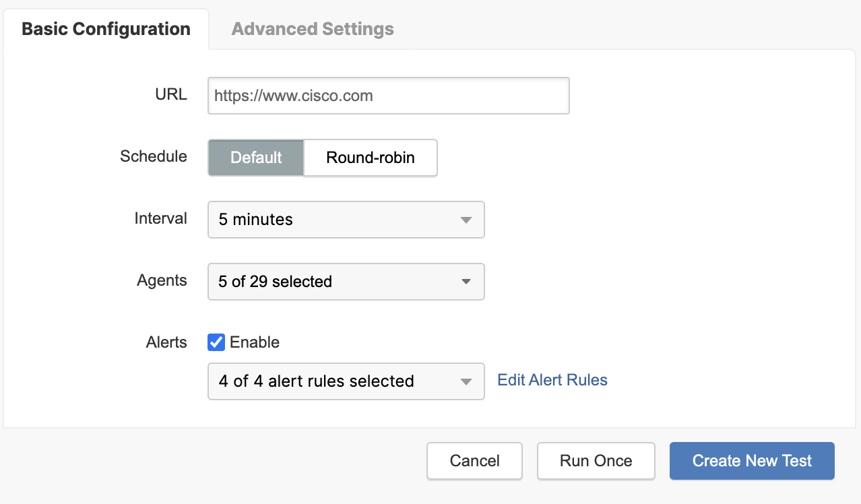The image size is (861, 504).
Task: Switch to the Advanced Settings tab
Action: (x=313, y=30)
